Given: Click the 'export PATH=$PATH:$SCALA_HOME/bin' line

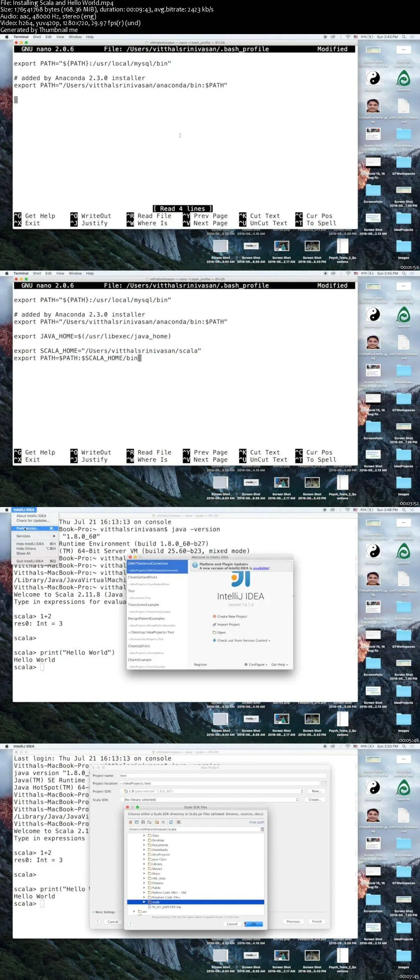Looking at the screenshot, I should (76, 358).
